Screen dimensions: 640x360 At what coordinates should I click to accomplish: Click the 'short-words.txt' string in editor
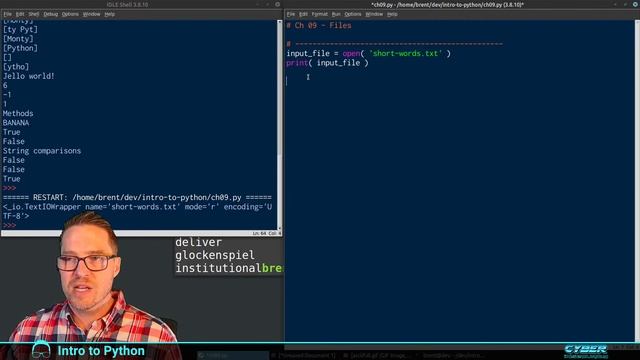(x=405, y=53)
